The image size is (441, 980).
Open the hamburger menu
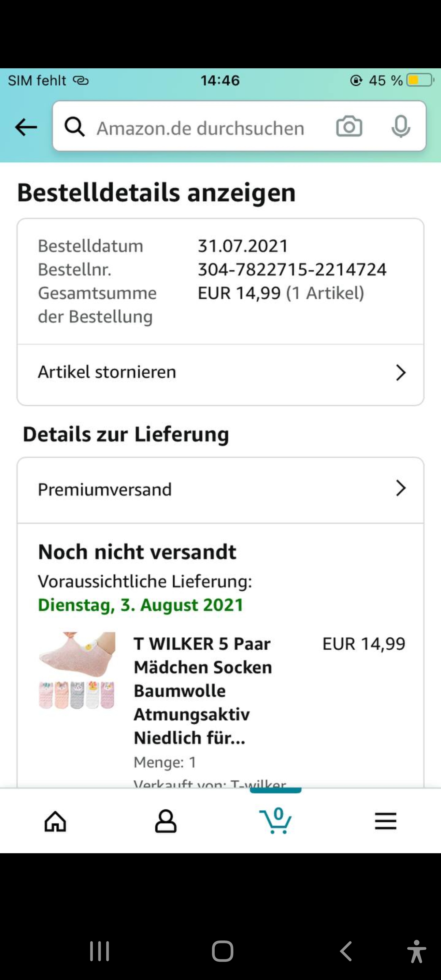pyautogui.click(x=386, y=821)
